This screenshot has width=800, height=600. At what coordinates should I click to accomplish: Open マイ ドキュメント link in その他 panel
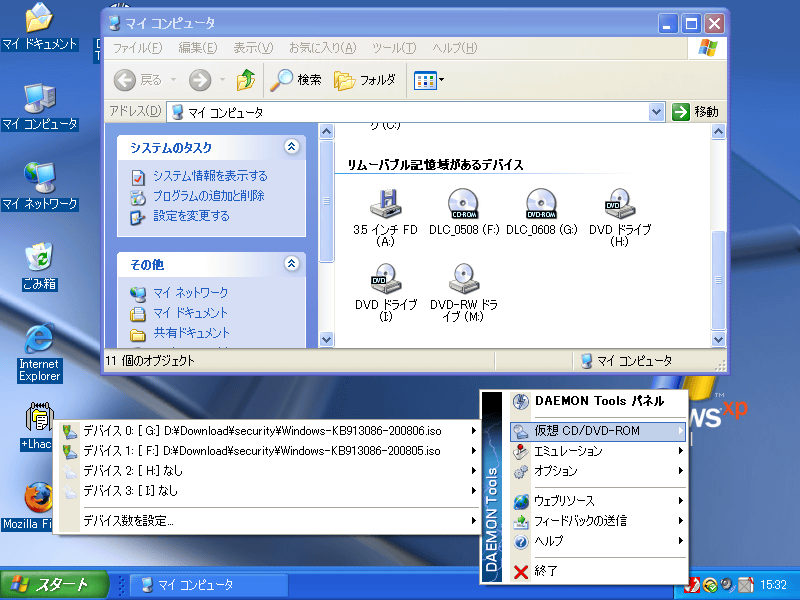pyautogui.click(x=190, y=313)
